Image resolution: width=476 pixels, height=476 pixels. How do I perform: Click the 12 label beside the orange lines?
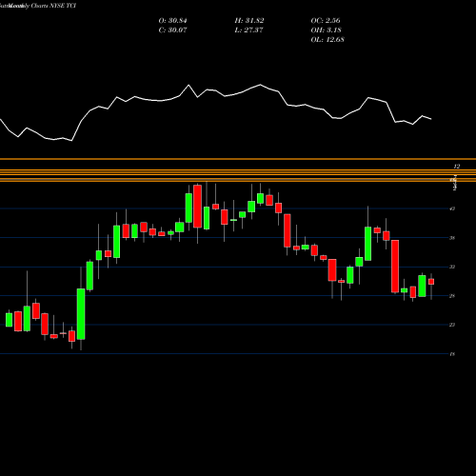pos(457,167)
